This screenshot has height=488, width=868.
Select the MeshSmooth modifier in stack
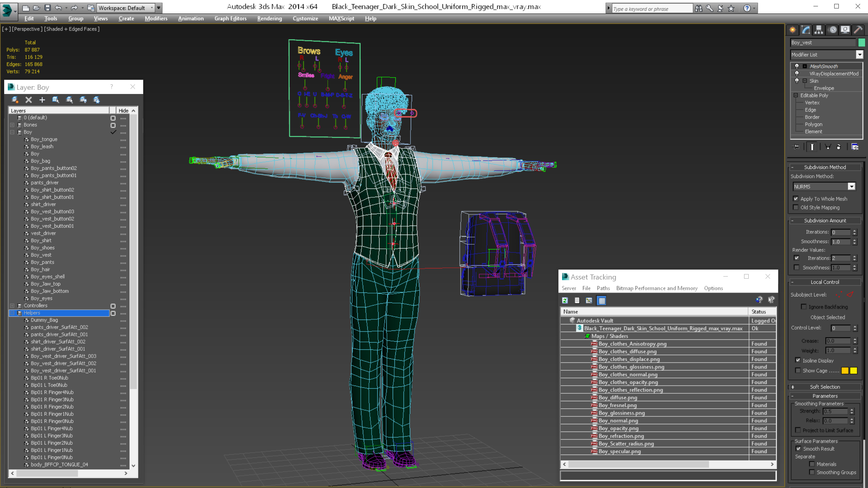tap(823, 66)
